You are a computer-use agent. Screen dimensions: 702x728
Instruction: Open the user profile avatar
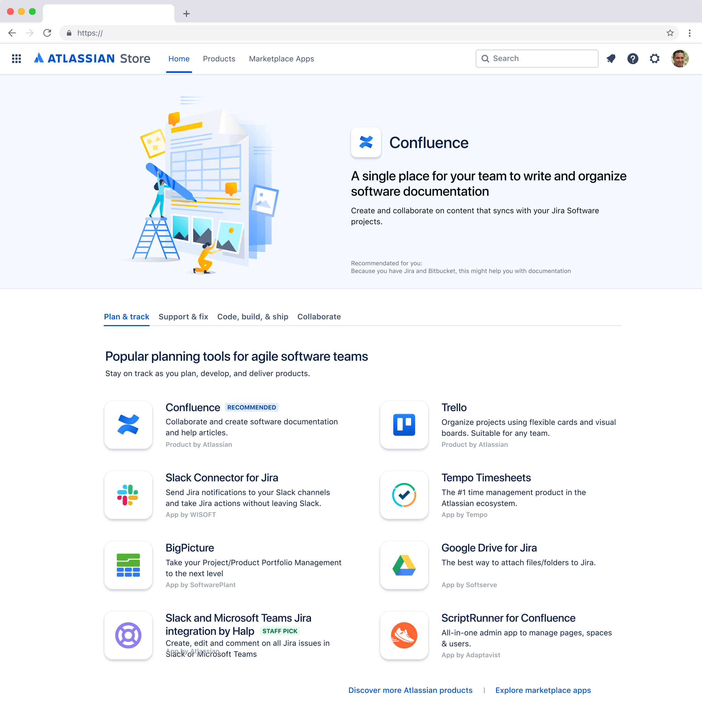coord(680,59)
